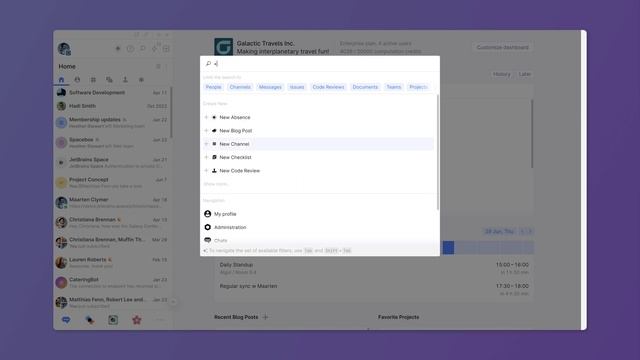640x360 pixels.
Task: Limit the search to Issues
Action: click(297, 87)
